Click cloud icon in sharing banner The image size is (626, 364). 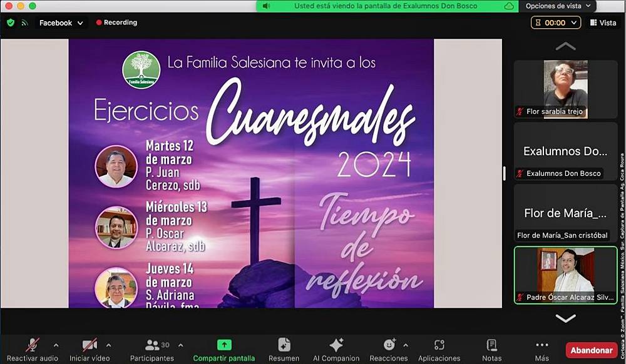[508, 6]
